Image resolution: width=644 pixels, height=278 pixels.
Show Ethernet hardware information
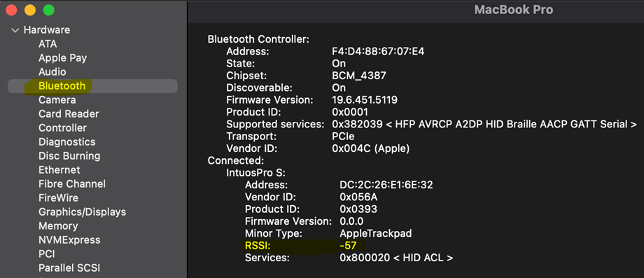[59, 169]
